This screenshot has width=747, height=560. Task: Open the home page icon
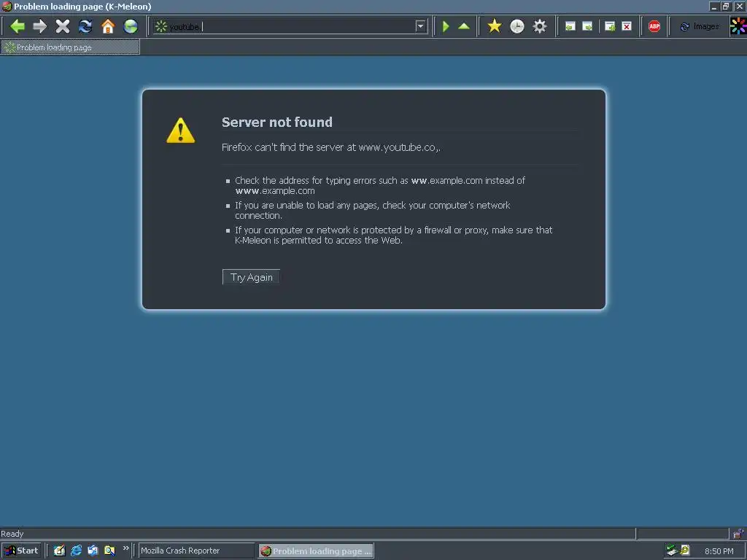(x=108, y=26)
